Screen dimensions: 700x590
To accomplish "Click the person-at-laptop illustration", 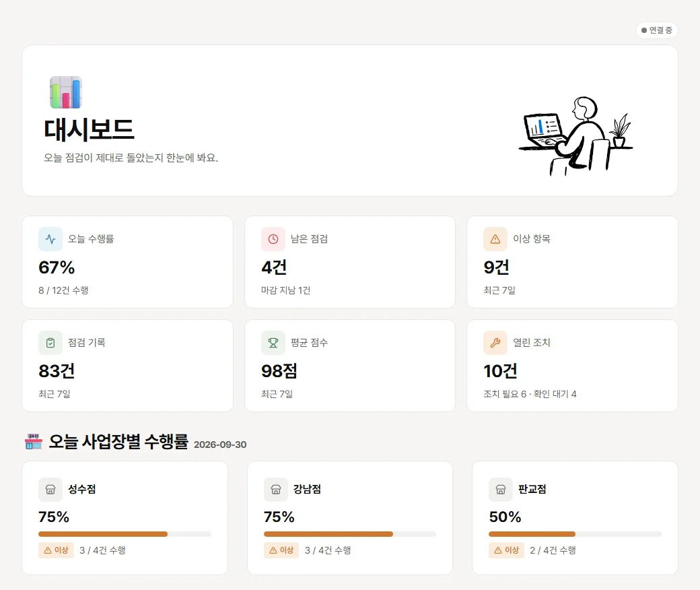I will click(x=575, y=136).
